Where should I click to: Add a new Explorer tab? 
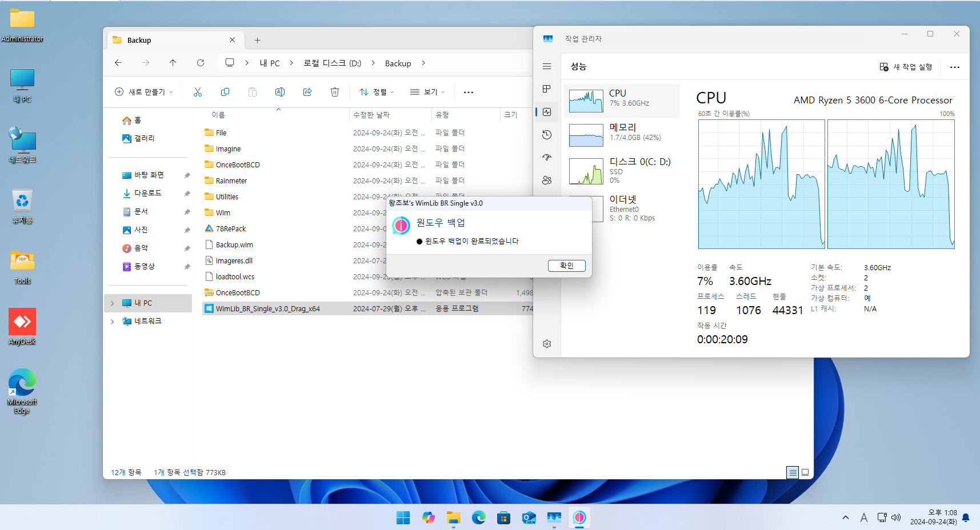tap(258, 40)
